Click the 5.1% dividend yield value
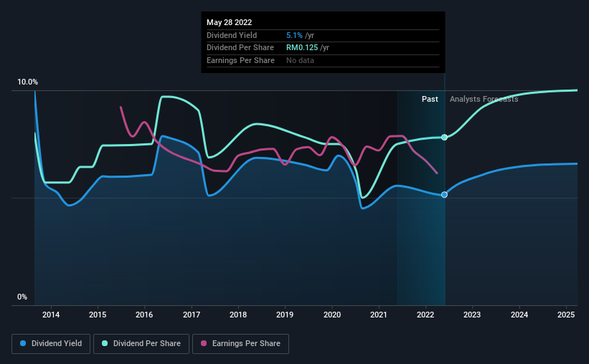Viewport: 589px width, 364px height. (294, 35)
